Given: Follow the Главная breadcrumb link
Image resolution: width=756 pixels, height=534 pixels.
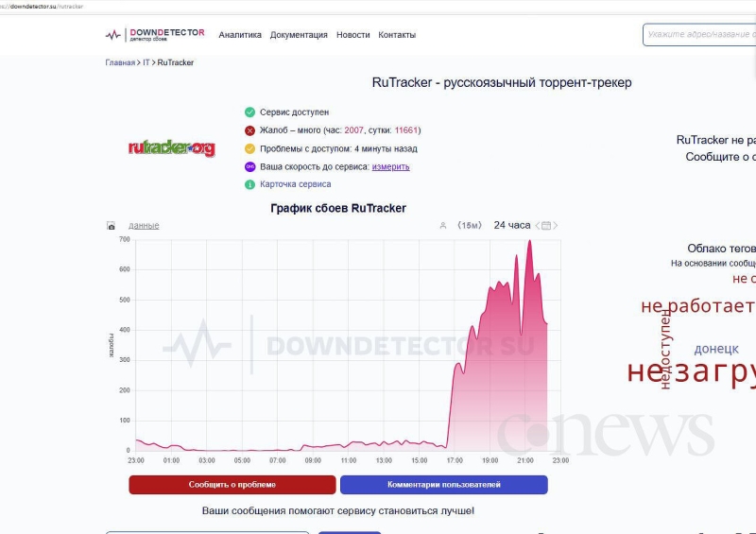Looking at the screenshot, I should click(120, 62).
